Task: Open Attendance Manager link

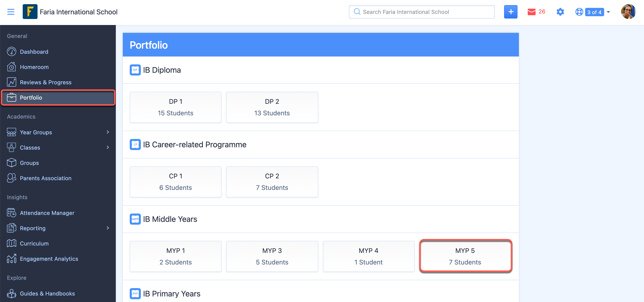Action: click(x=47, y=213)
